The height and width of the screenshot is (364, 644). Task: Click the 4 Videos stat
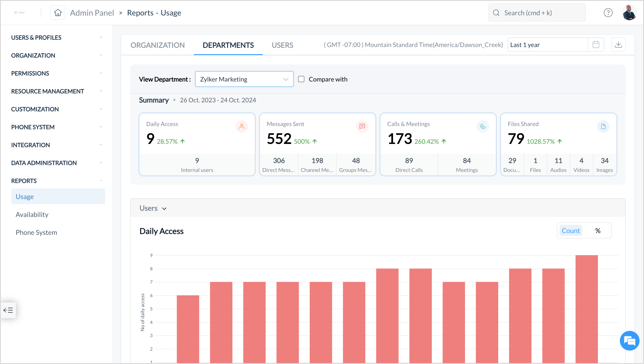pyautogui.click(x=581, y=165)
